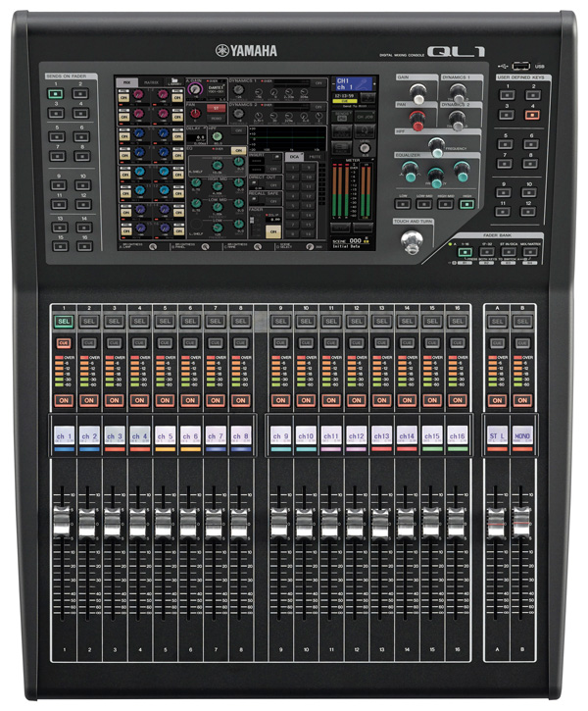
Task: Toggle DYNAMICS 2 ON button on touchscreen
Action: [318, 107]
